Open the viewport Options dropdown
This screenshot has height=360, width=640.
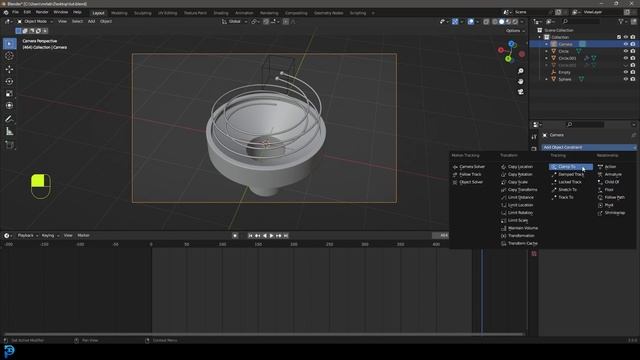515,31
